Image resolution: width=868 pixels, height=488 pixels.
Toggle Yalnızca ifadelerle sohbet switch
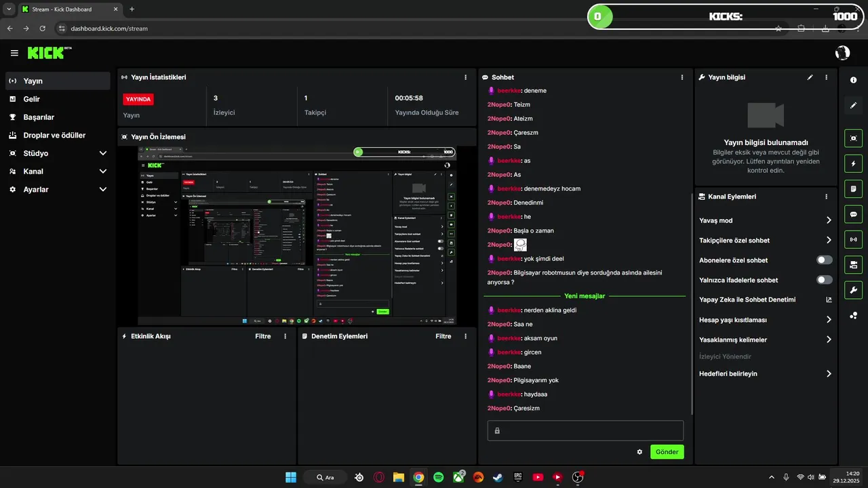[x=825, y=280]
